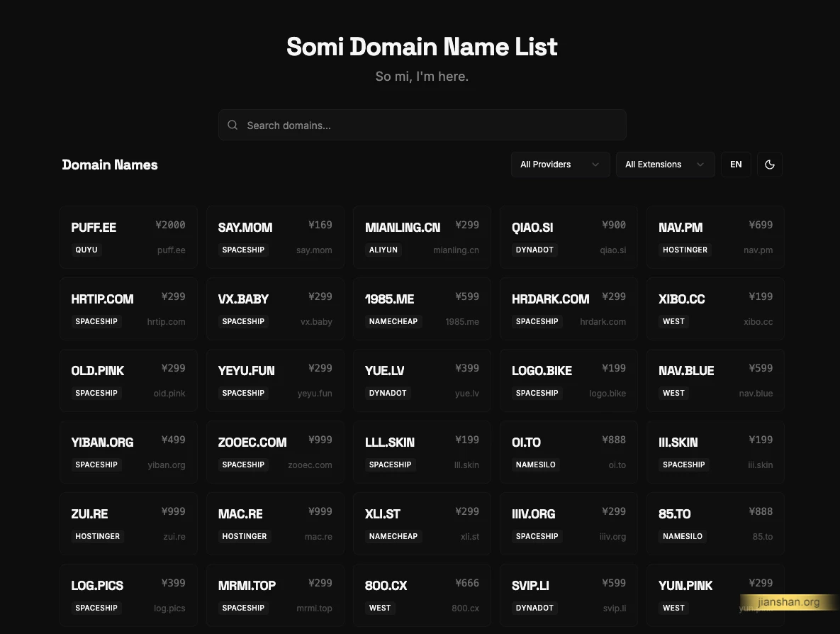Image resolution: width=840 pixels, height=634 pixels.
Task: View the MAC.RE domain title
Action: (x=240, y=514)
